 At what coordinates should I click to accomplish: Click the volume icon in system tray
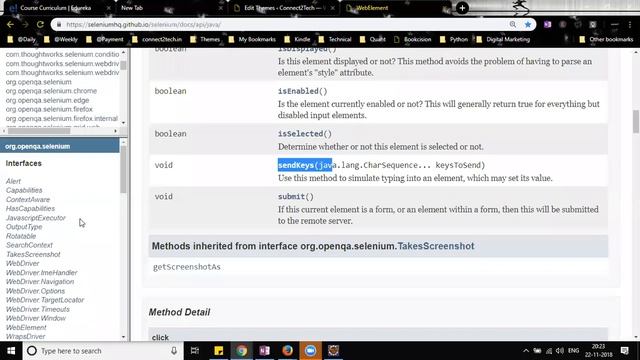click(x=560, y=351)
